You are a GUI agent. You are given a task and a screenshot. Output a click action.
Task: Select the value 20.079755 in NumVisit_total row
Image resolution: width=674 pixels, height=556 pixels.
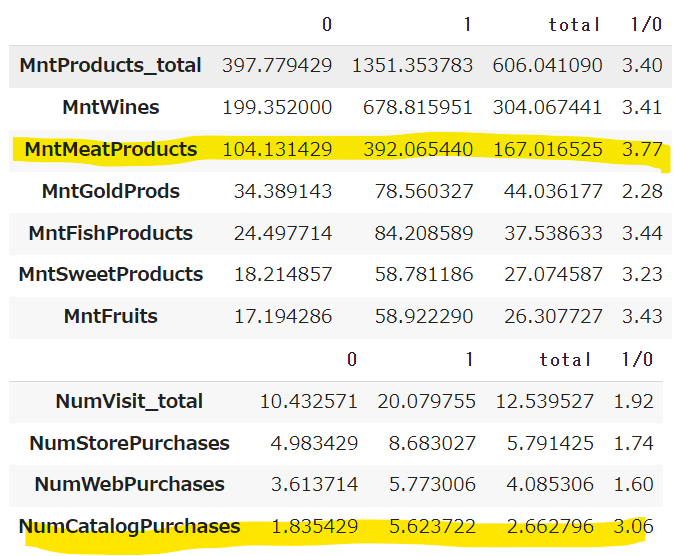(x=421, y=401)
